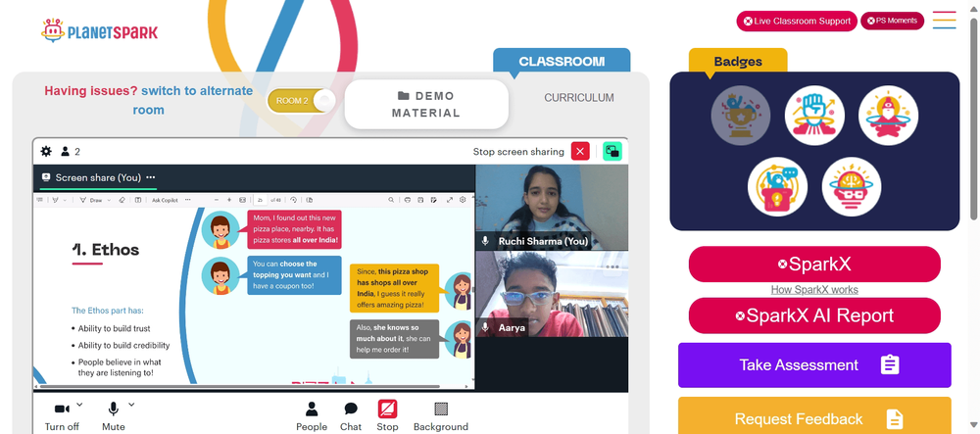This screenshot has height=434, width=980.
Task: Open PDF toolbar more options ellipsis
Action: coord(187,200)
